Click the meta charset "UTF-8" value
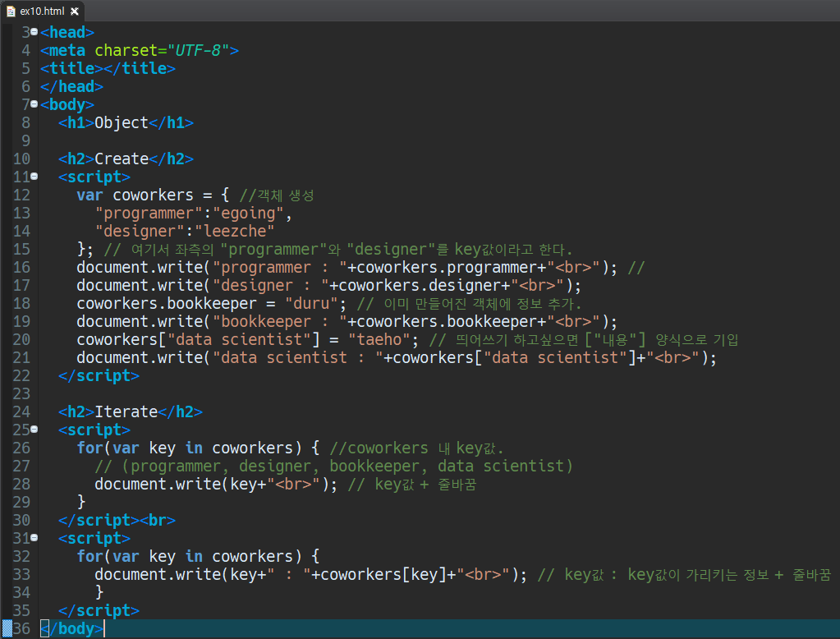 tap(198, 50)
